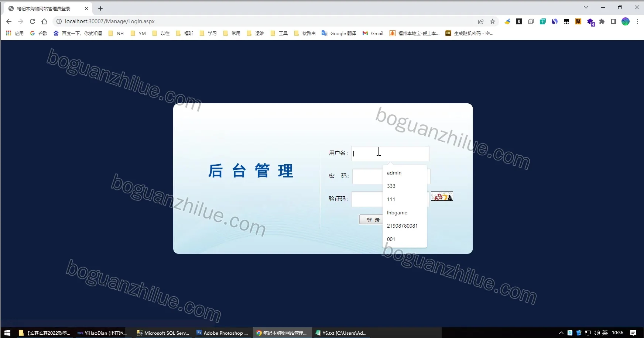
Task: Open the 运维 bookmark folder
Action: coord(256,33)
